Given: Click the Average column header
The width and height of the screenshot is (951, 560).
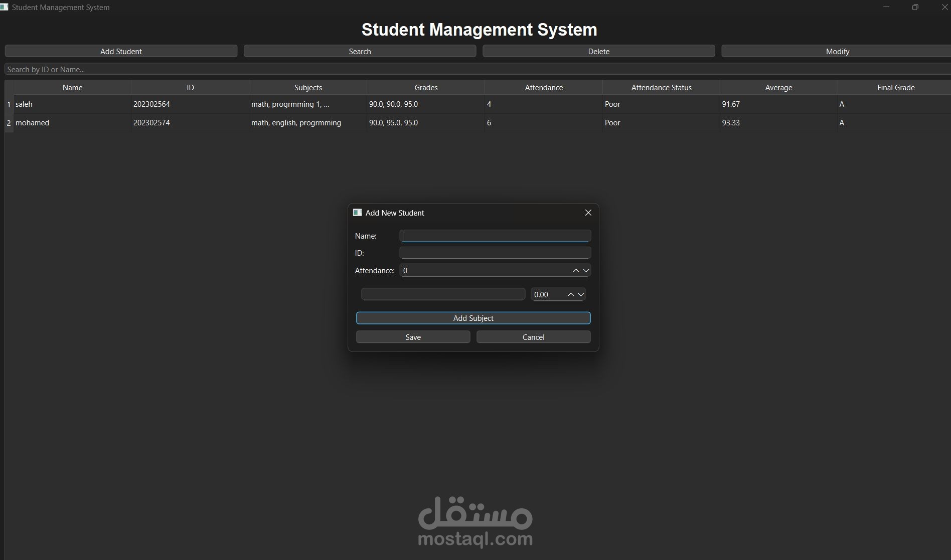Looking at the screenshot, I should pos(778,87).
